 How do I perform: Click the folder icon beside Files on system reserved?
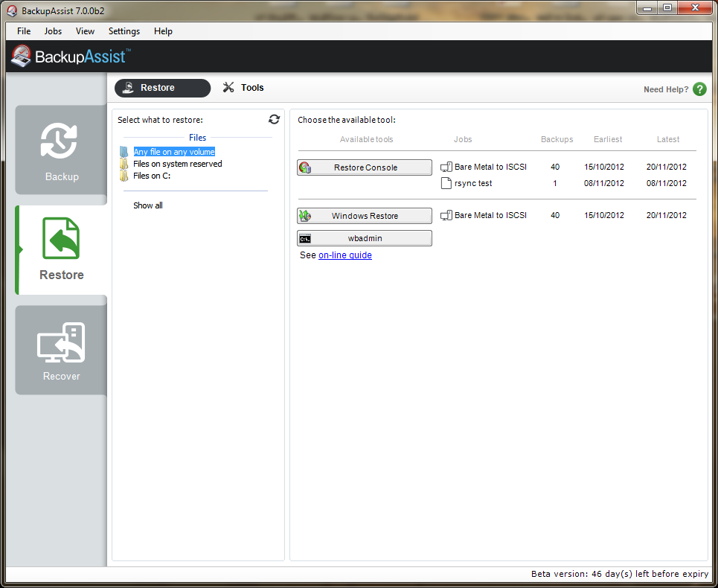(124, 164)
